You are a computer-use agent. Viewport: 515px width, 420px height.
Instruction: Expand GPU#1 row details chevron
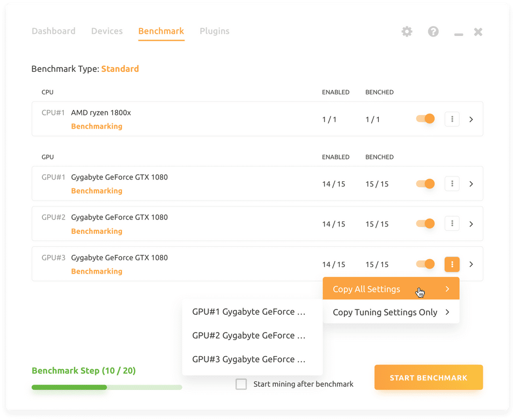point(471,184)
